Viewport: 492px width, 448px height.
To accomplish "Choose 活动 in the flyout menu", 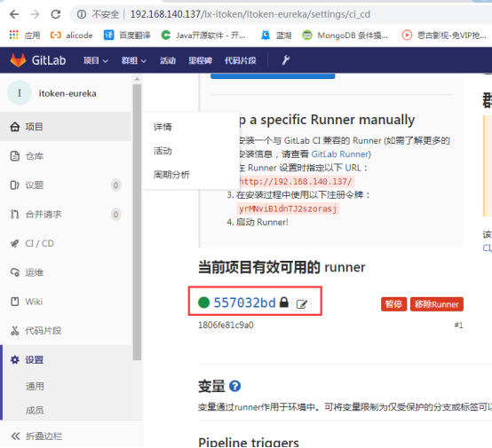I will [163, 151].
